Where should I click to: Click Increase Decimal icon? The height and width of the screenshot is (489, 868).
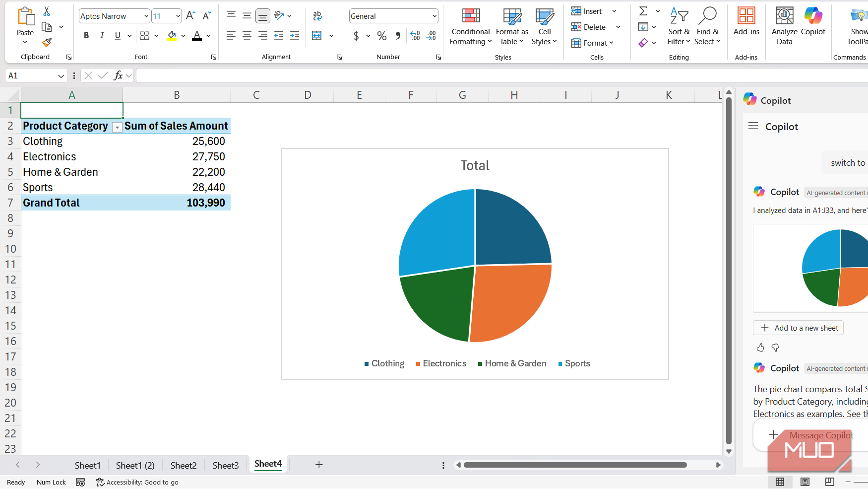coord(415,35)
